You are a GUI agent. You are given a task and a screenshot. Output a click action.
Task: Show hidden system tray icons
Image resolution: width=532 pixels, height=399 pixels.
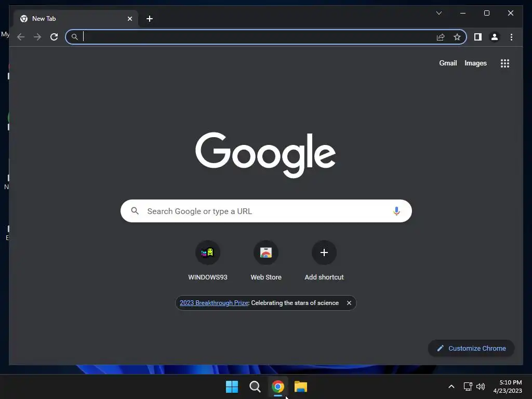[x=451, y=387]
